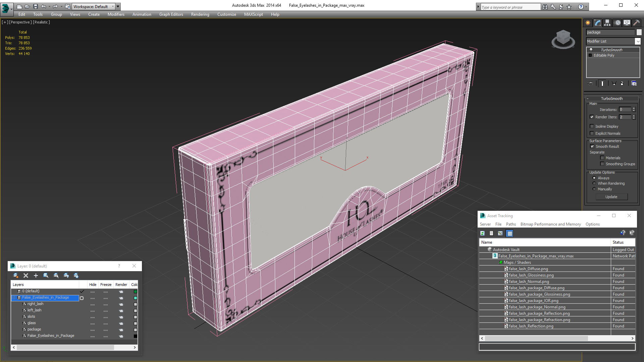Open the Redo history dropdown arrow

pos(61,6)
